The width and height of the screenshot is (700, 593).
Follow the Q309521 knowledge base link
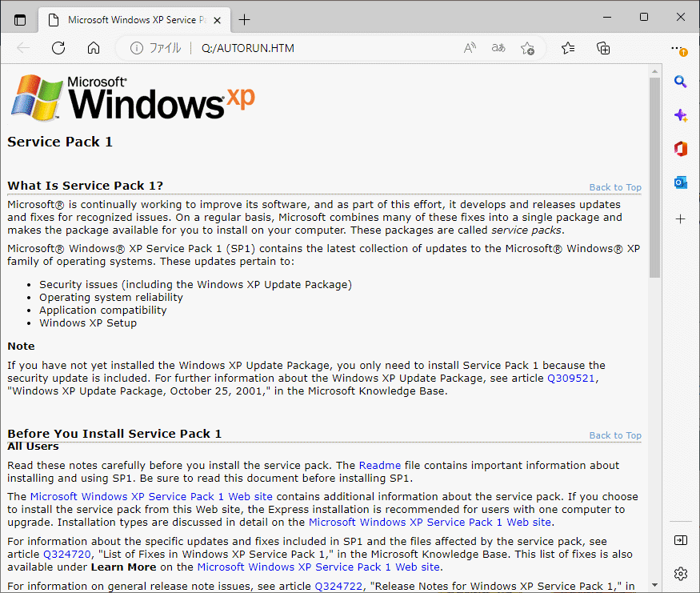[x=571, y=378]
